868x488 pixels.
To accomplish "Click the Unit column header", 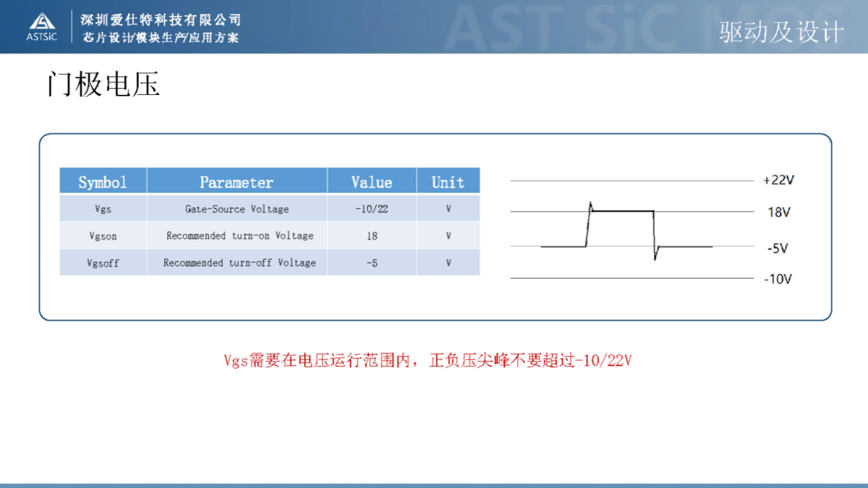I will coord(448,182).
